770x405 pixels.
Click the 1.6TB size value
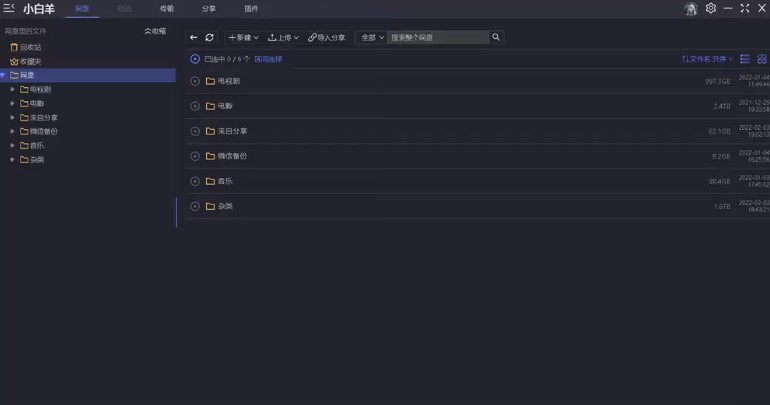[x=722, y=206]
